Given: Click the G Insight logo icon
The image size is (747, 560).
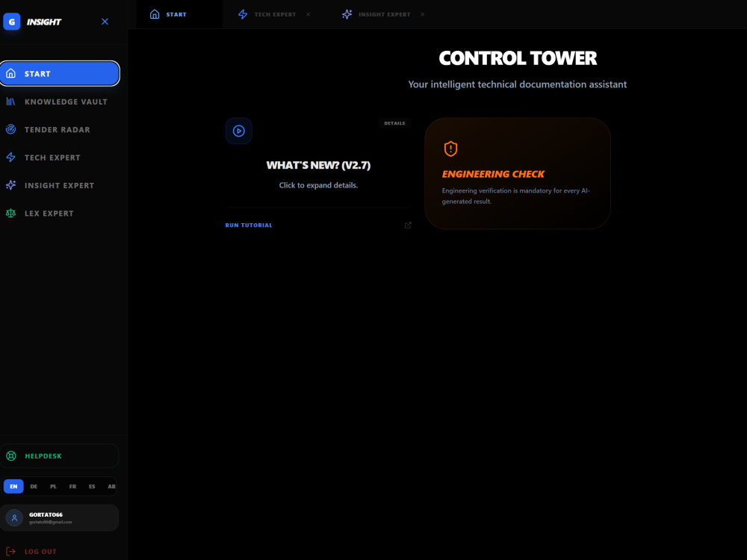Looking at the screenshot, I should pos(12,22).
